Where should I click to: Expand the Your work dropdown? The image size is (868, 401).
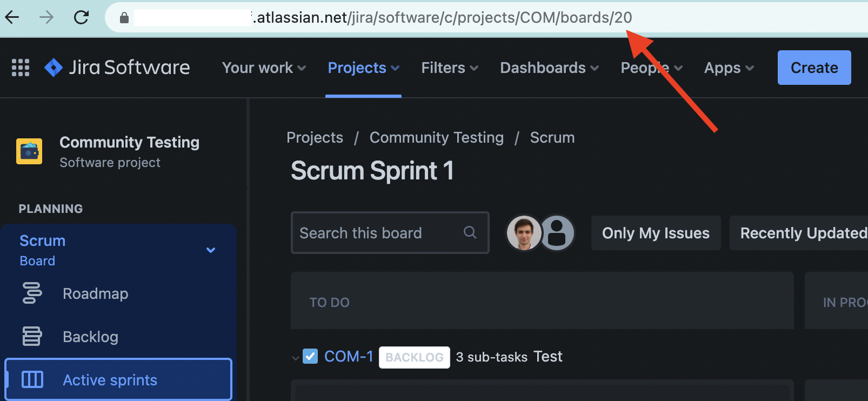(263, 68)
